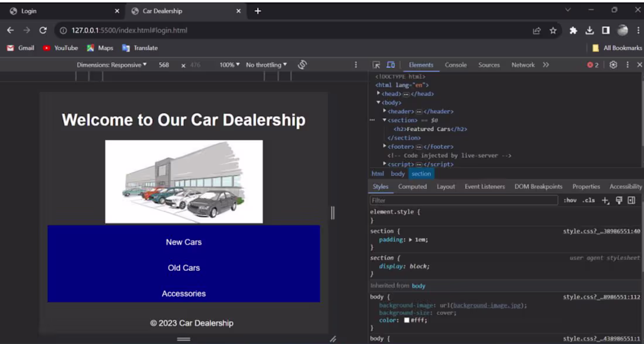This screenshot has width=644, height=344.
Task: Expand the header element node
Action: 385,111
